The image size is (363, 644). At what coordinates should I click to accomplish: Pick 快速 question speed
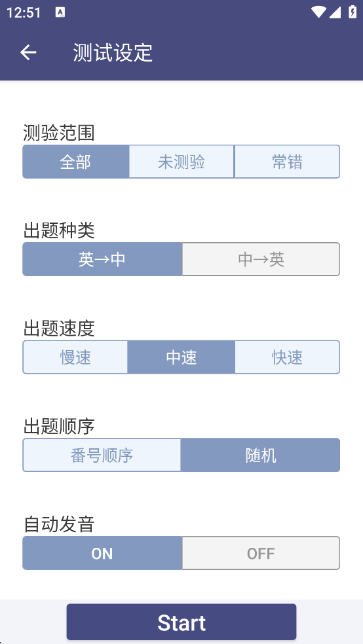(x=288, y=357)
